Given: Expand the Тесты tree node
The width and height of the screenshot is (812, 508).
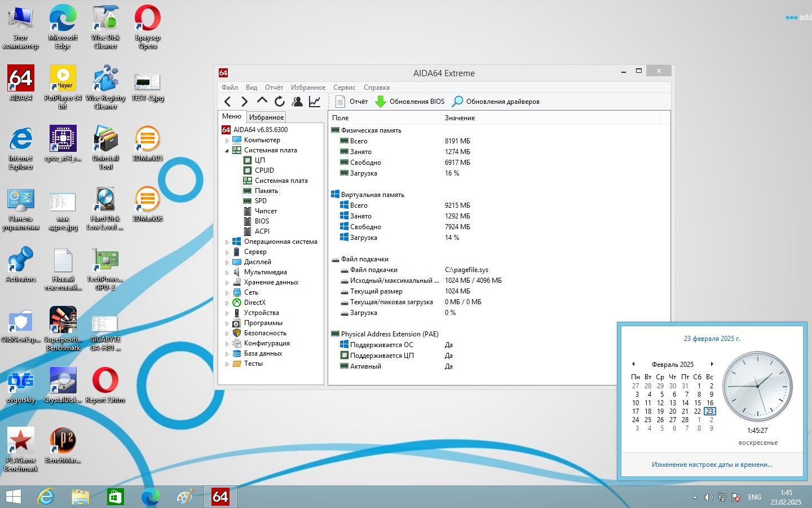Looking at the screenshot, I should click(227, 364).
